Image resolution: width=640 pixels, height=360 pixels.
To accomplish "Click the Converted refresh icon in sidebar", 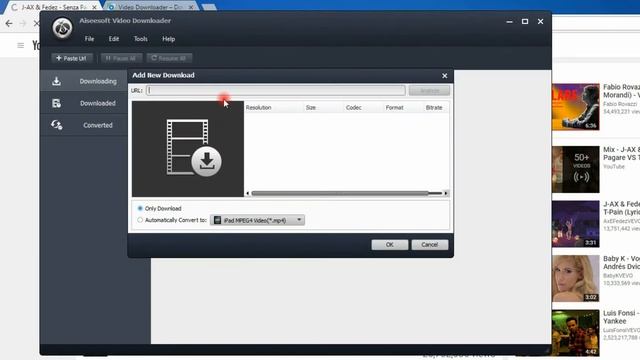I will point(56,125).
